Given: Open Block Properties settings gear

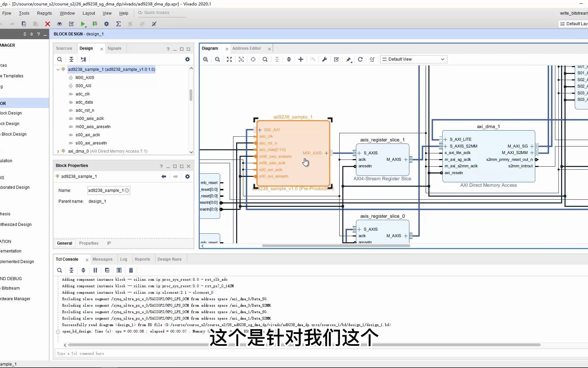Looking at the screenshot, I should click(187, 177).
